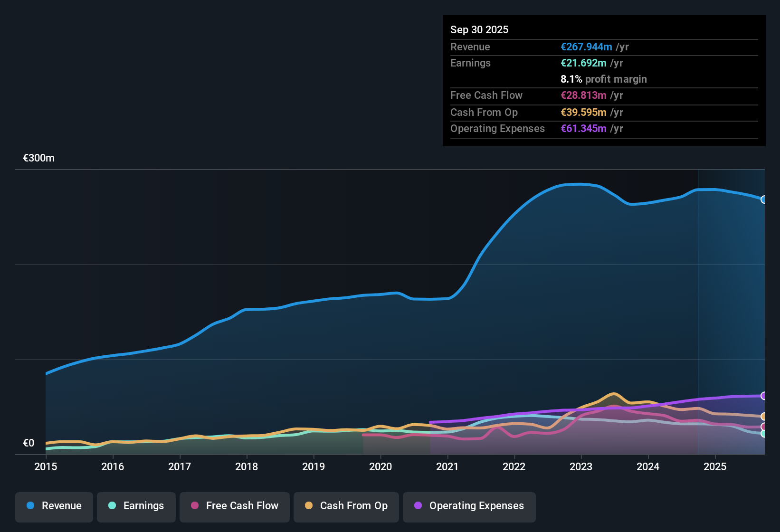Toggle the Free Cash Flow series

pyautogui.click(x=234, y=507)
